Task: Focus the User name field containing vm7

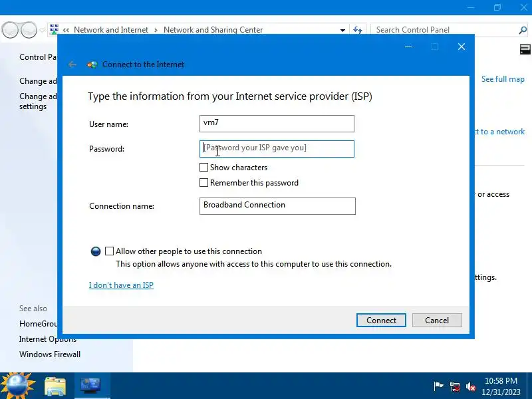Action: point(277,124)
